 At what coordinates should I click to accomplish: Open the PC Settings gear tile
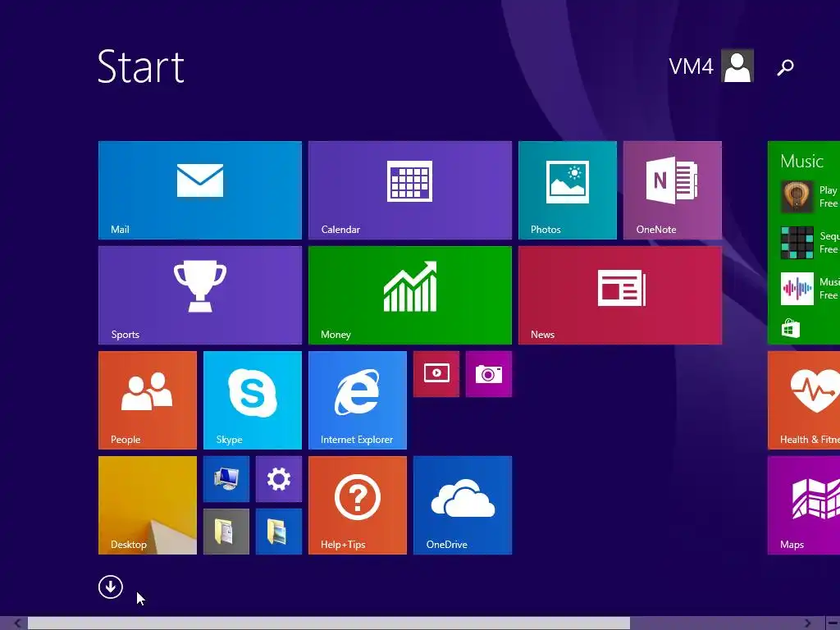pos(279,479)
